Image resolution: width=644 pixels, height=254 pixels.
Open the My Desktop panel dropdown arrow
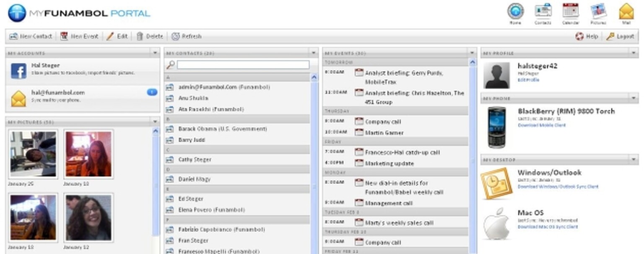tap(633, 160)
